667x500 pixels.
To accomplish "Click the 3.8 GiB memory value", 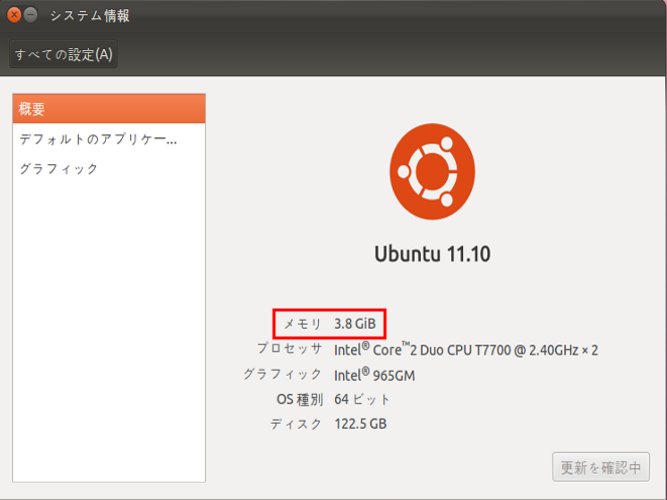I will click(x=355, y=324).
